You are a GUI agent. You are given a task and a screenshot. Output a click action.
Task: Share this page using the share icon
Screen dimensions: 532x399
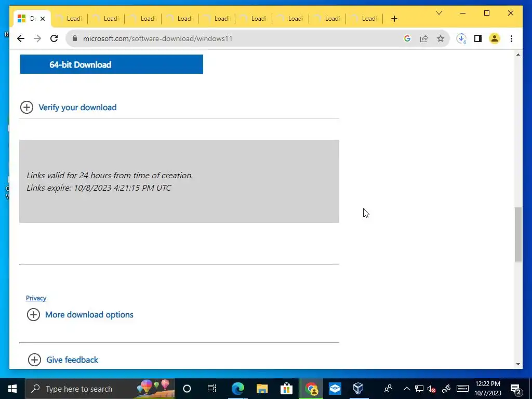[x=424, y=38]
